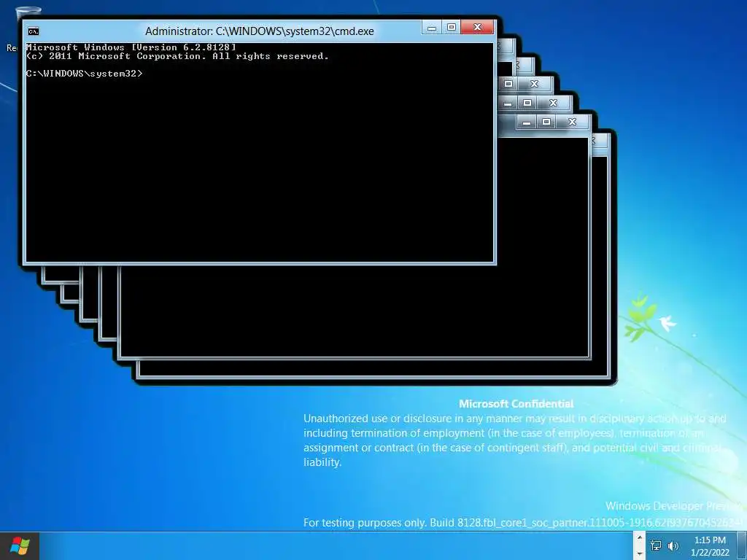Click the tray's downward arrow
The width and height of the screenshot is (747, 560).
tap(640, 554)
